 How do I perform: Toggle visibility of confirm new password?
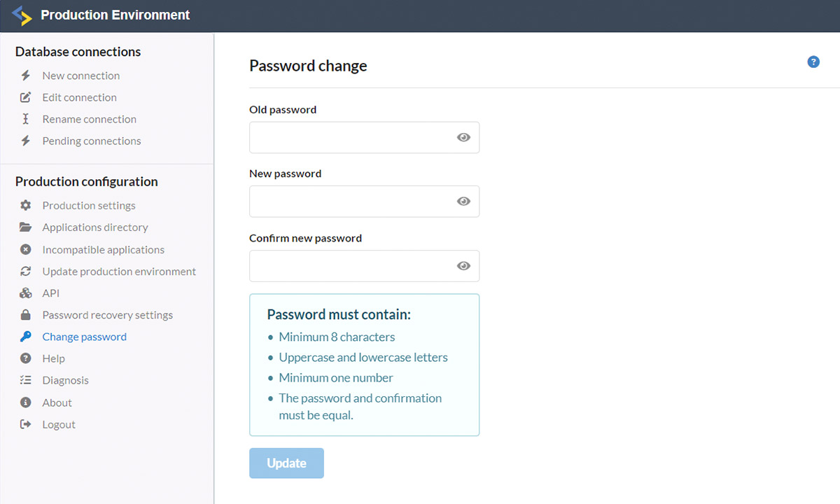463,265
